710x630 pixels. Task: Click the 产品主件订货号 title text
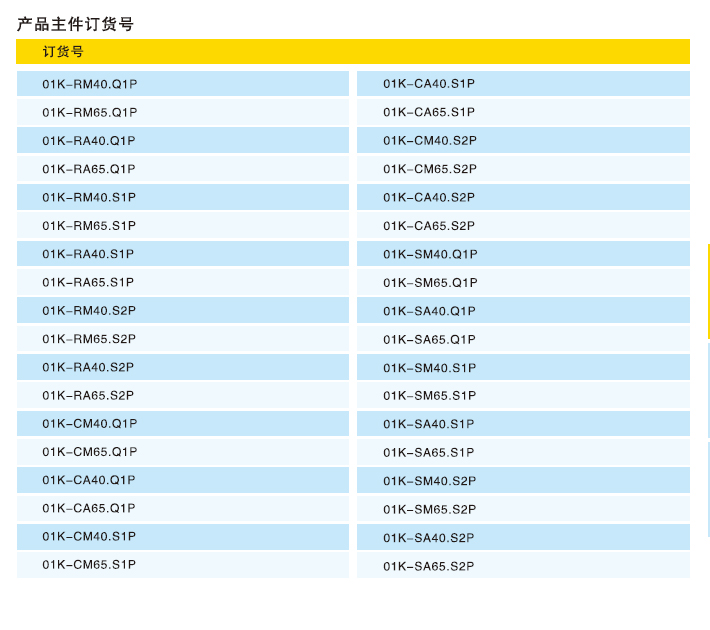(75, 24)
